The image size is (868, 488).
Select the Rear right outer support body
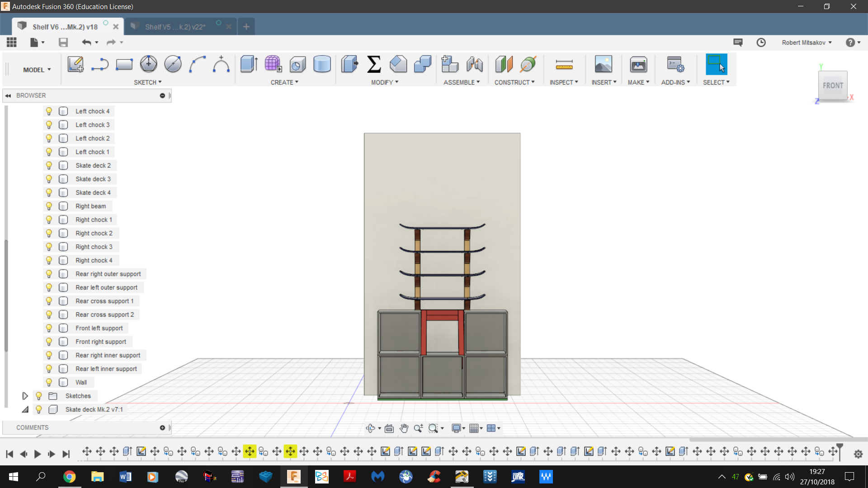point(108,274)
